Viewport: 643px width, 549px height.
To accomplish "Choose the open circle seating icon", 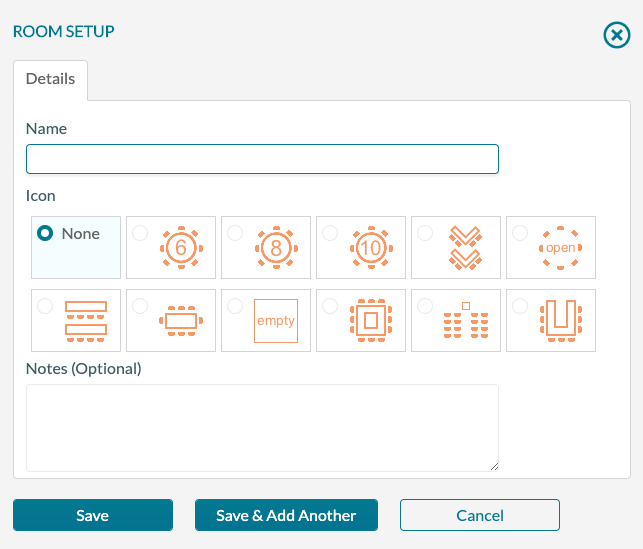I will [560, 247].
